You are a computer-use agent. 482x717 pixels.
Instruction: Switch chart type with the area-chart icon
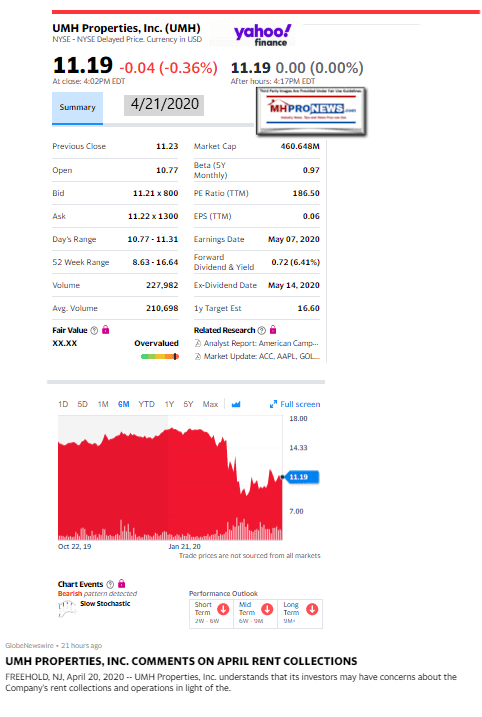click(236, 404)
